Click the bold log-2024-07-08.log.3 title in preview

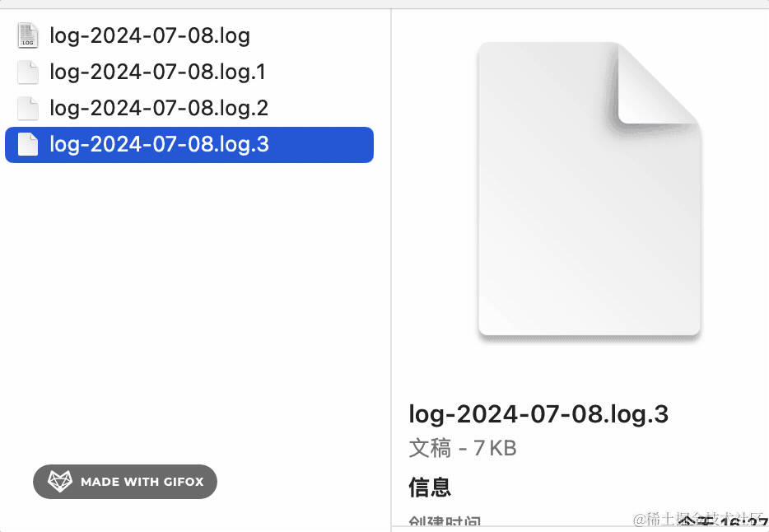pyautogui.click(x=538, y=414)
